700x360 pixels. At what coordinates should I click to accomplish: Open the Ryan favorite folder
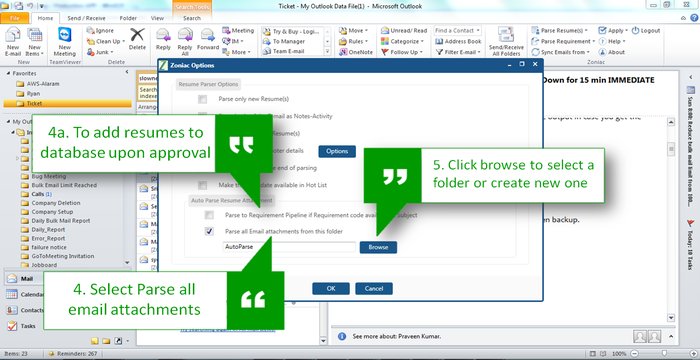point(33,93)
